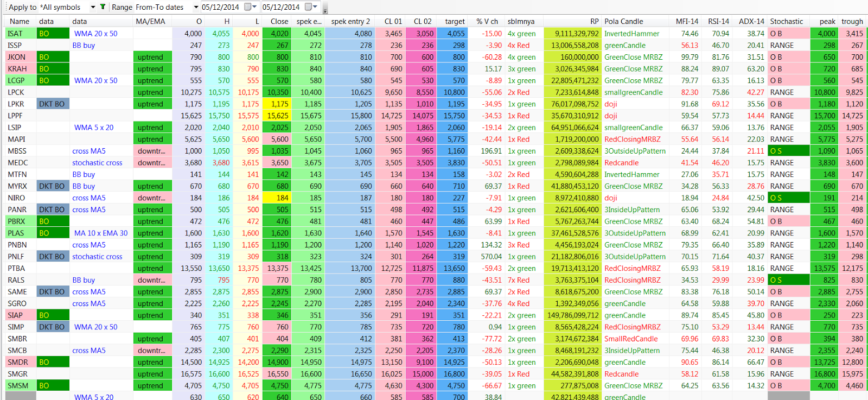
Task: Open the Apply to symbols dropdown
Action: click(93, 7)
